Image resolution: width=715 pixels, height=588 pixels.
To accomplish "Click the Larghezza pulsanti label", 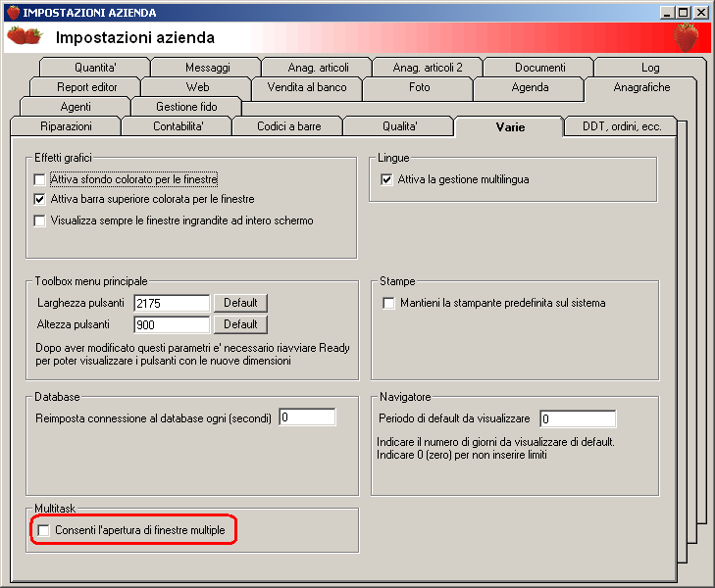I will (80, 303).
